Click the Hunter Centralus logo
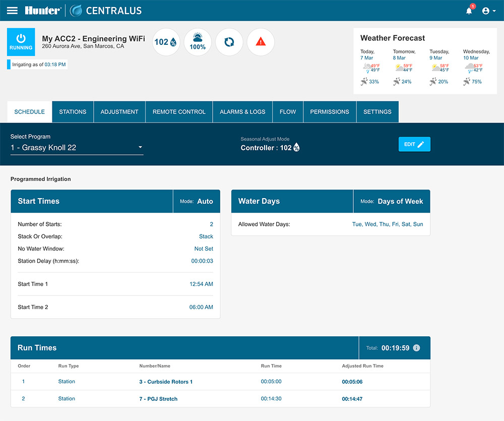This screenshot has width=504, height=421. click(83, 11)
